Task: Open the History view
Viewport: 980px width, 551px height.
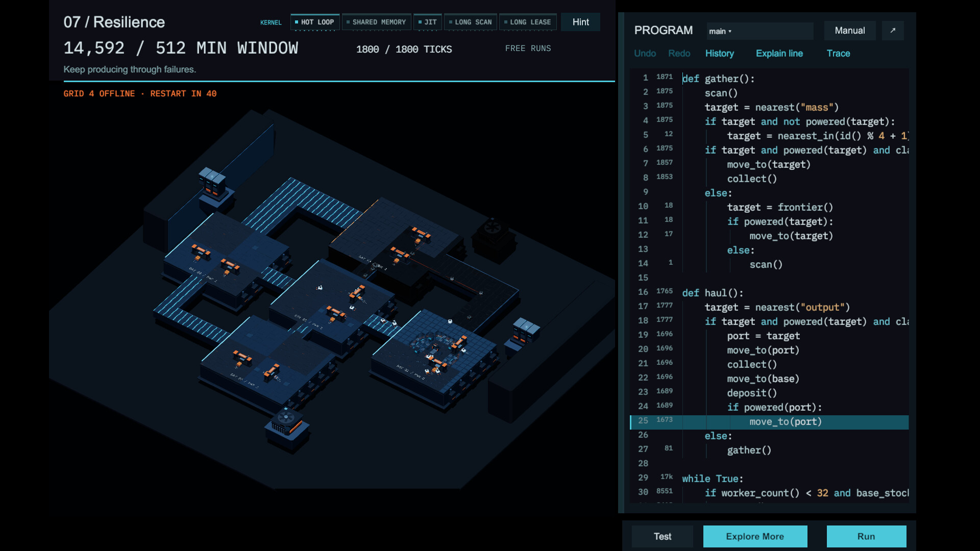Action: 720,53
